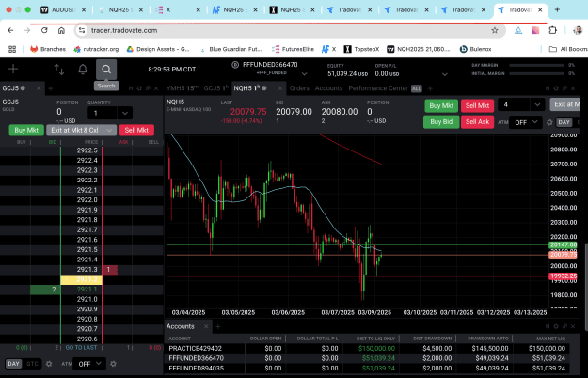Screen dimensions: 588x378
Task: Open the notifications bell icon
Action: click(83, 70)
